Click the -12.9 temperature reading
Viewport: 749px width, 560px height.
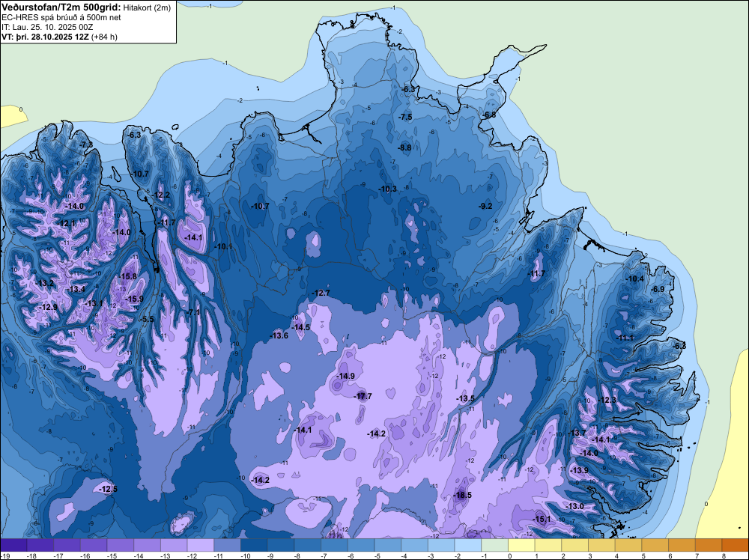click(48, 307)
